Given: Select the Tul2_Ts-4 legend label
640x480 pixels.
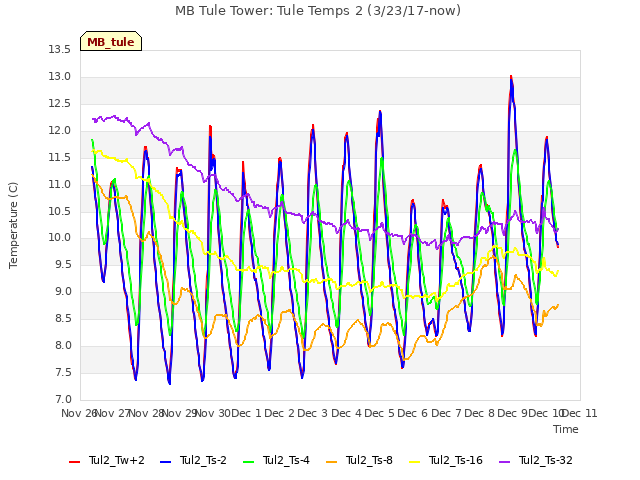Looking at the screenshot, I should [286, 460].
